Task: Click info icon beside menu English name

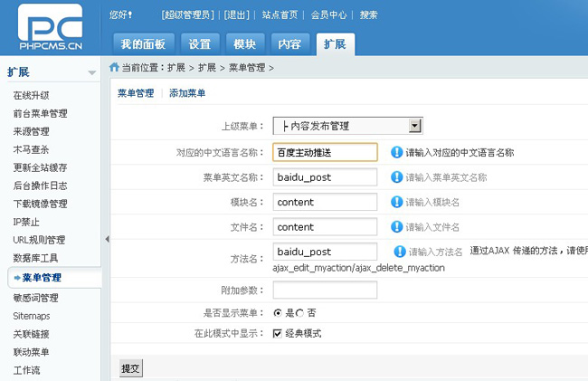Action: 396,177
